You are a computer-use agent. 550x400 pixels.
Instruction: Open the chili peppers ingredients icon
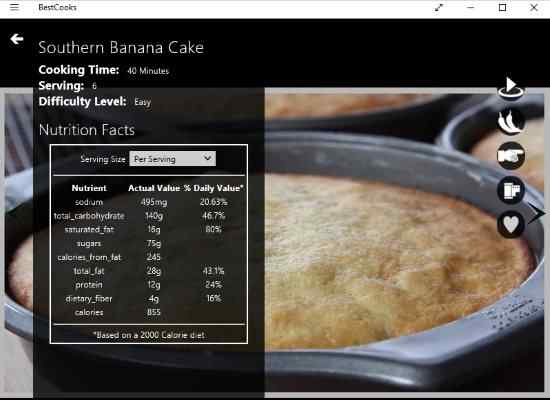511,121
